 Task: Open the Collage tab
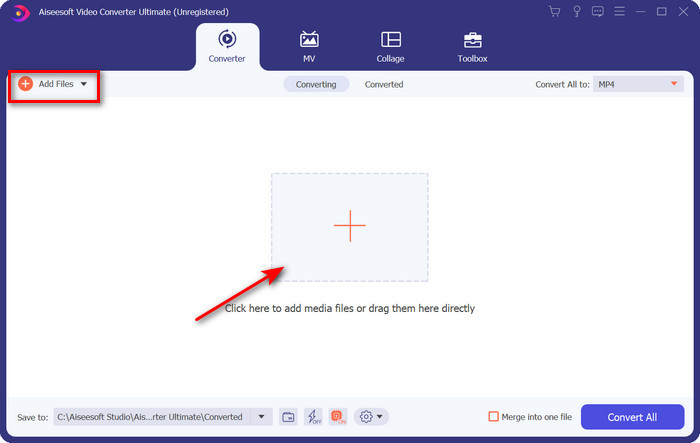[390, 47]
